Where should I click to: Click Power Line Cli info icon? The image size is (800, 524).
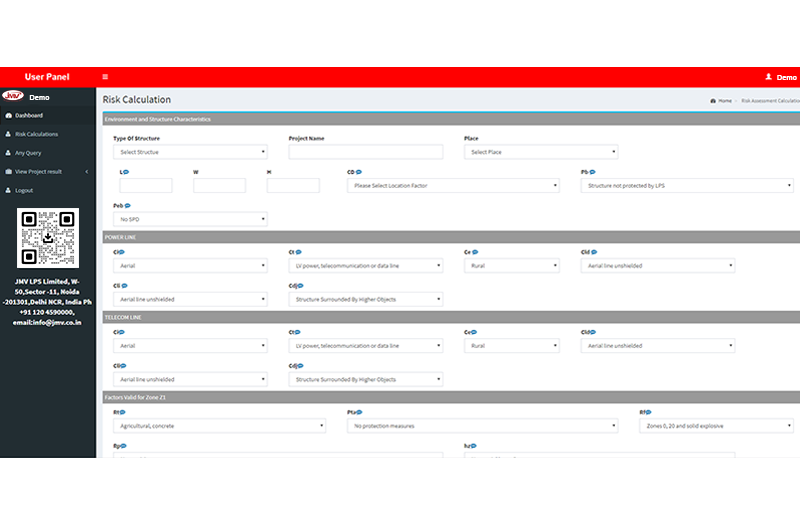point(124,286)
